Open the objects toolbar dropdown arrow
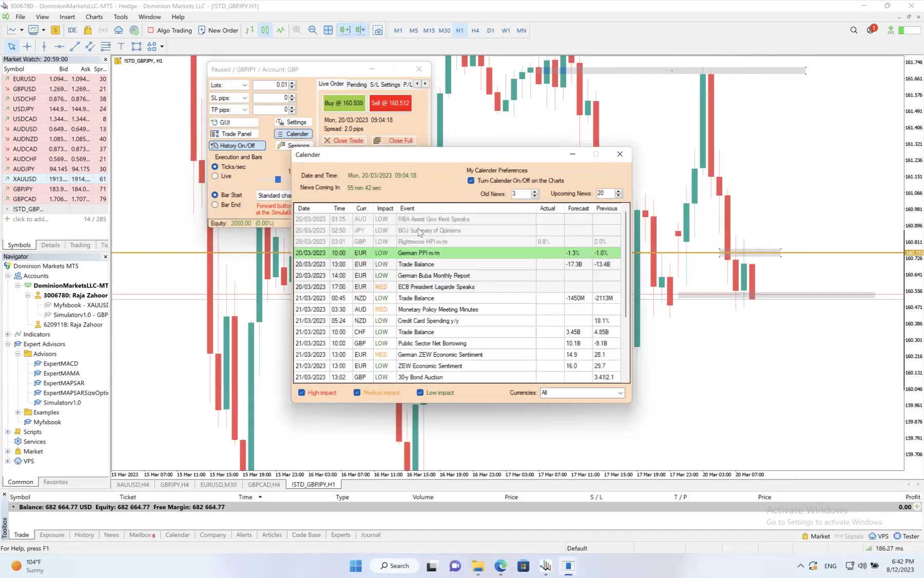 click(x=162, y=46)
